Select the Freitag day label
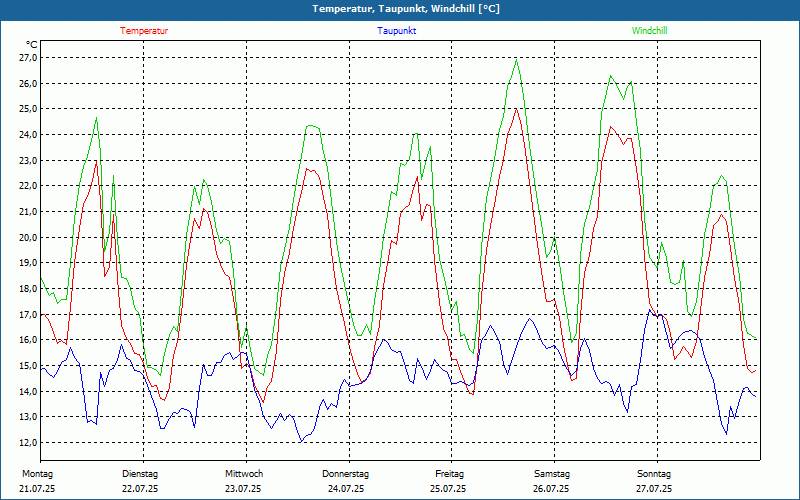 tap(449, 473)
